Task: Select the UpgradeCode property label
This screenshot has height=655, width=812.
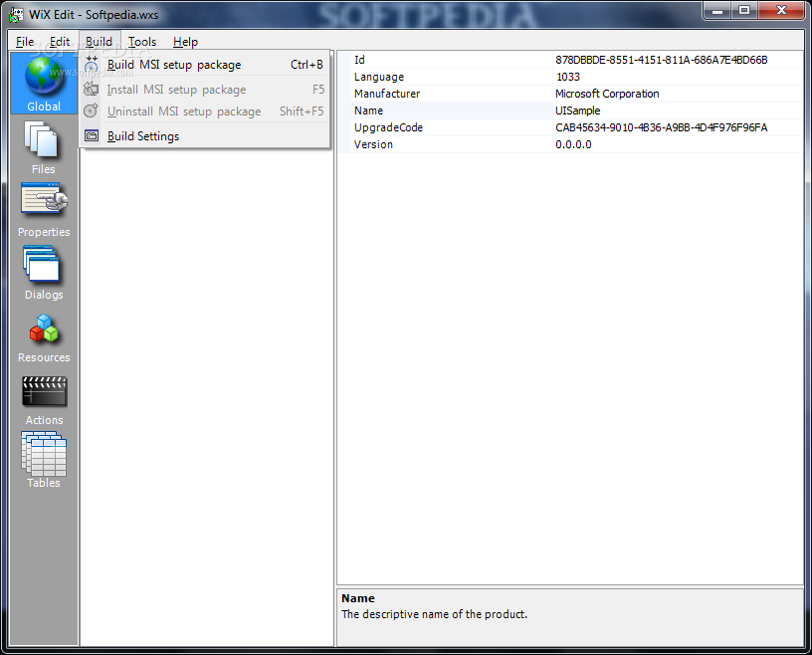Action: (x=388, y=127)
